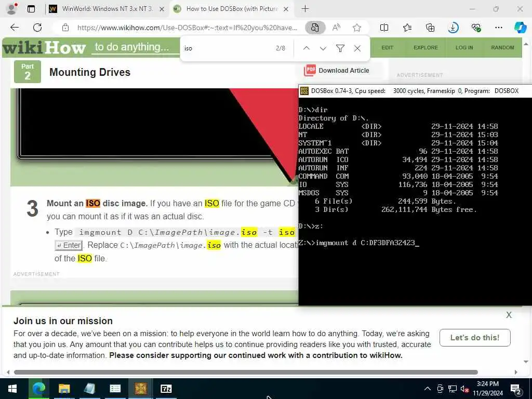Open the tab actions menu icon
Screen dimensions: 532x399
[x=31, y=9]
